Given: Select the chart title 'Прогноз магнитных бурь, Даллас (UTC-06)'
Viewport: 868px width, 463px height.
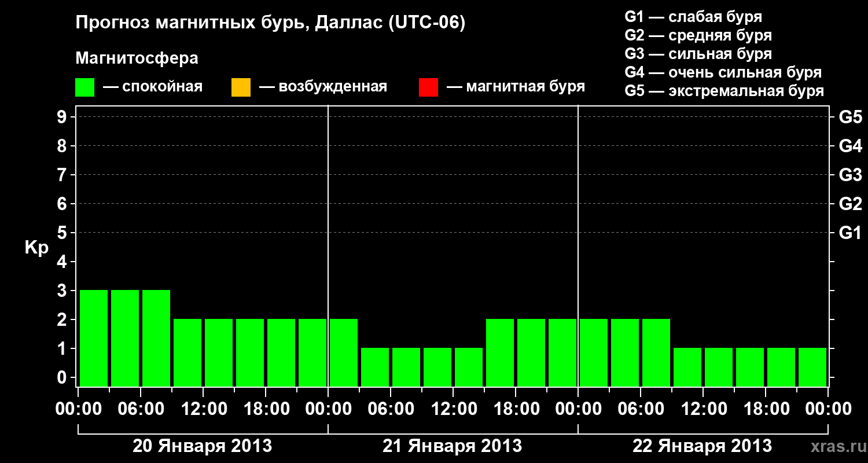Looking at the screenshot, I should (270, 24).
